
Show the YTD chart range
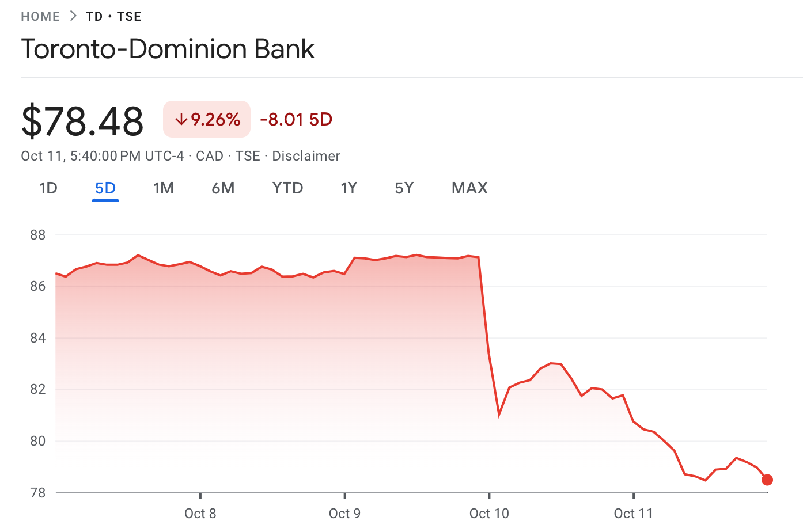tap(287, 188)
